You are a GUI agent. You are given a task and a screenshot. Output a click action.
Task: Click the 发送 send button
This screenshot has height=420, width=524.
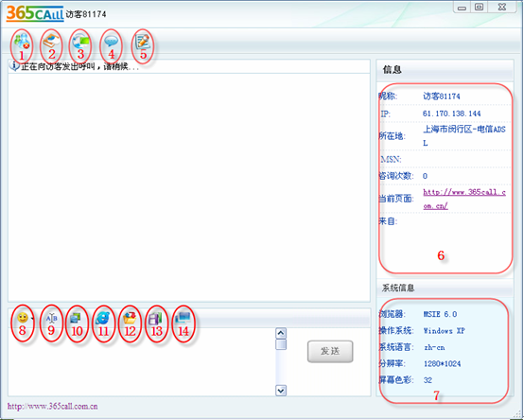(x=330, y=351)
